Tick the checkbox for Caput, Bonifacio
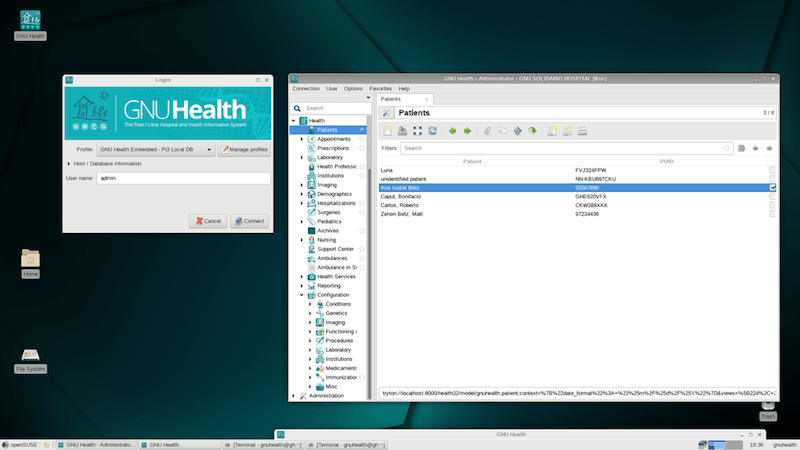Viewport: 800px width, 450px height. (772, 196)
